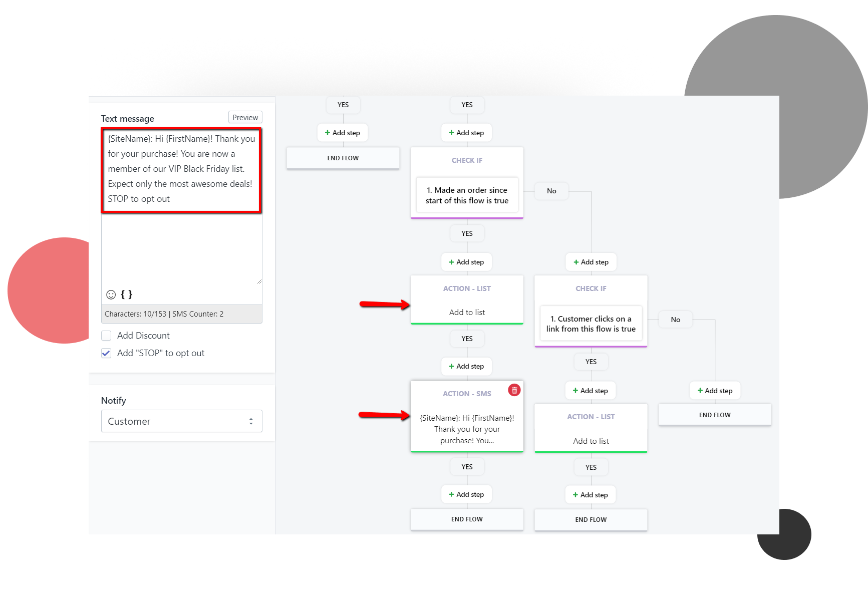Select the "Customer clicks on a link" condition
Screen dimensions: 868x592
point(591,324)
